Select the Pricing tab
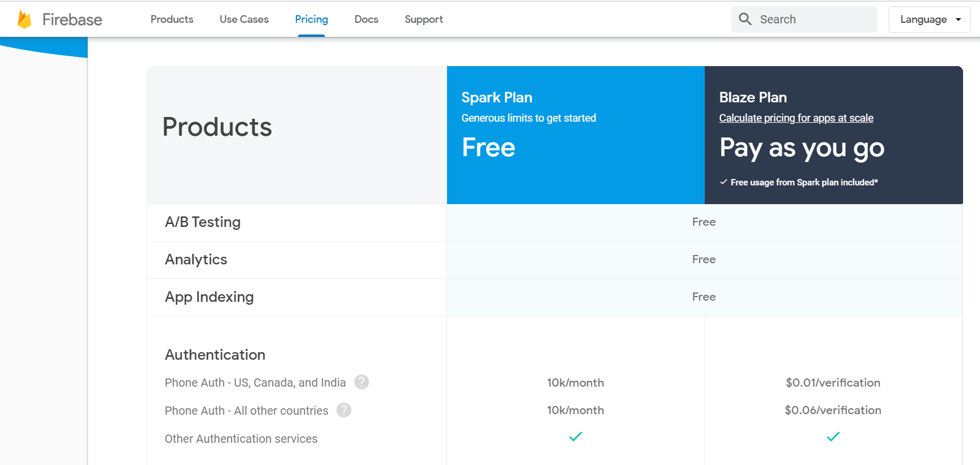The width and height of the screenshot is (980, 465). click(311, 19)
